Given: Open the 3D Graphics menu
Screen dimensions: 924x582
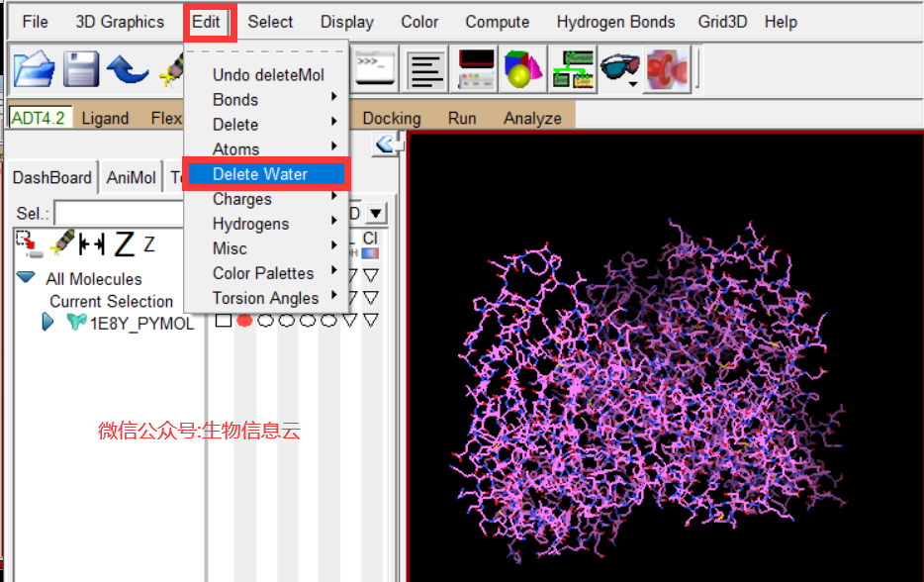Looking at the screenshot, I should [x=120, y=22].
